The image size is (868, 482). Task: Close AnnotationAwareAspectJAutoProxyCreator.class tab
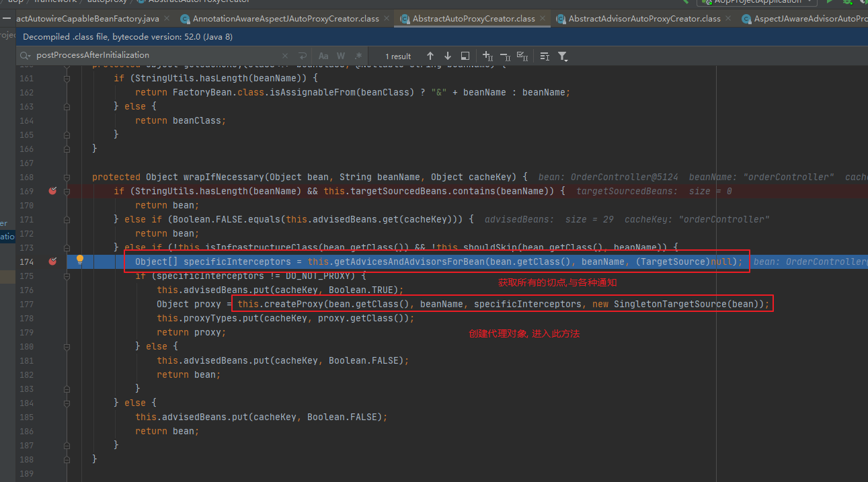click(388, 19)
